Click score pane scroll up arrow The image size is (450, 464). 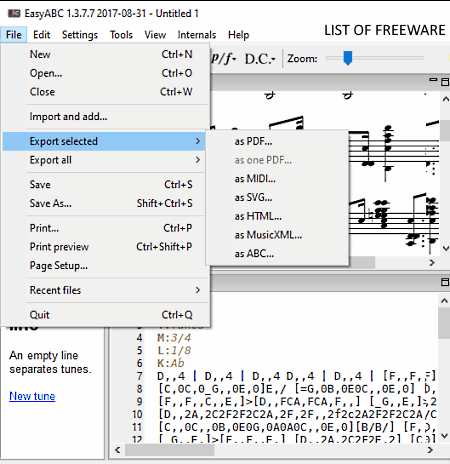[445, 99]
